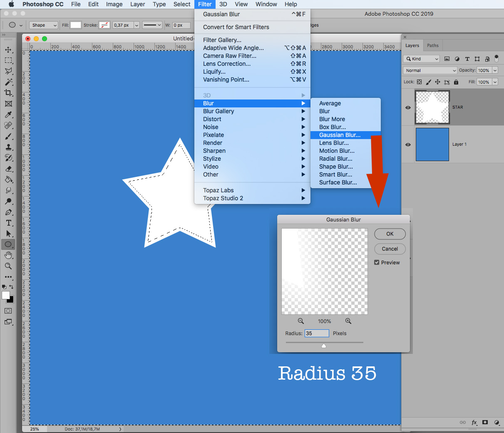Select the Rectangular Marquee tool
Image resolution: width=504 pixels, height=433 pixels.
(8, 60)
